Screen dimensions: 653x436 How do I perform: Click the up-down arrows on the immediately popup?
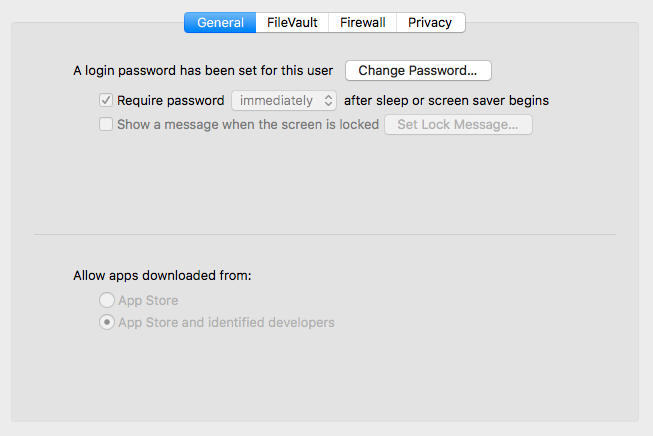[327, 100]
